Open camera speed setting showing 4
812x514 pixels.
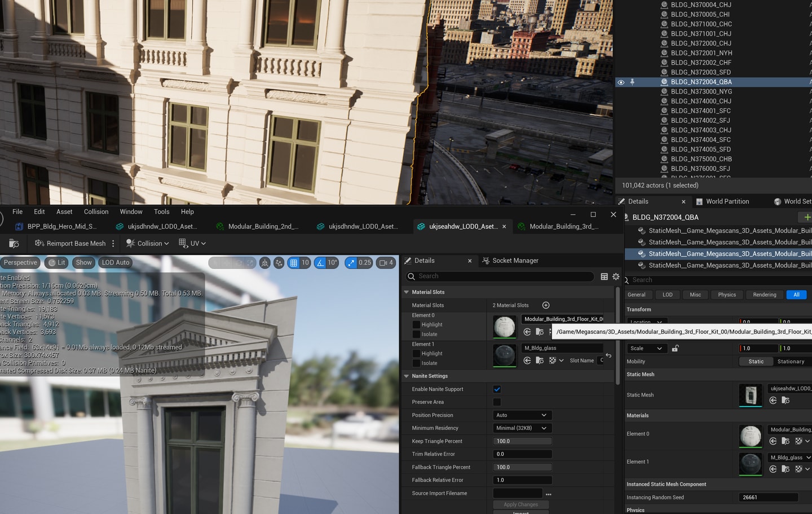386,263
